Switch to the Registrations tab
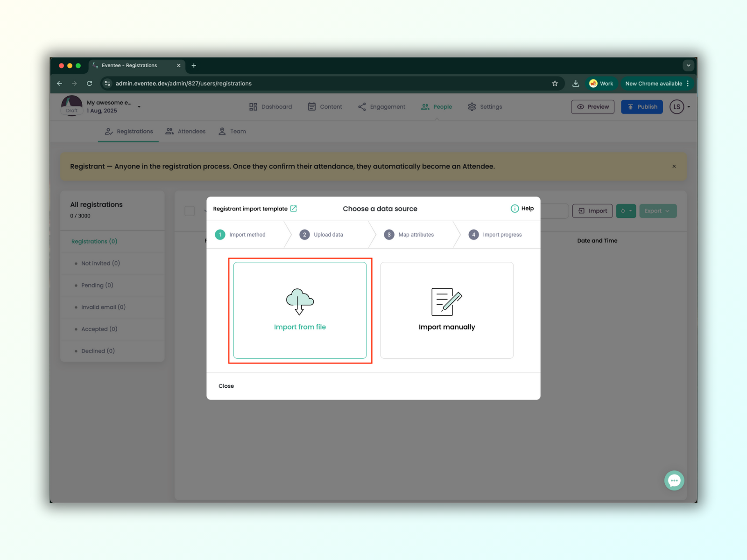The image size is (747, 560). [129, 132]
